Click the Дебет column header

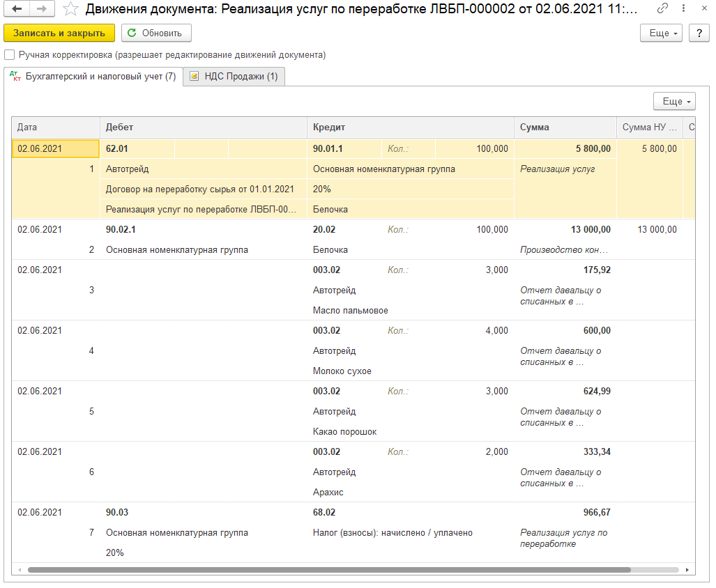pyautogui.click(x=203, y=127)
